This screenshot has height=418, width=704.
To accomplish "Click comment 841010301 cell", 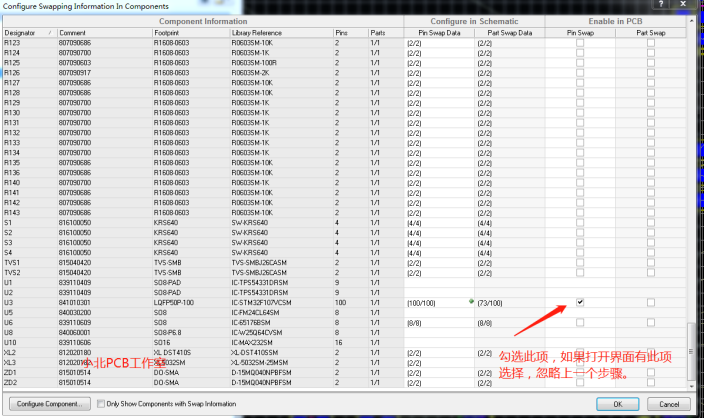I will [x=105, y=303].
